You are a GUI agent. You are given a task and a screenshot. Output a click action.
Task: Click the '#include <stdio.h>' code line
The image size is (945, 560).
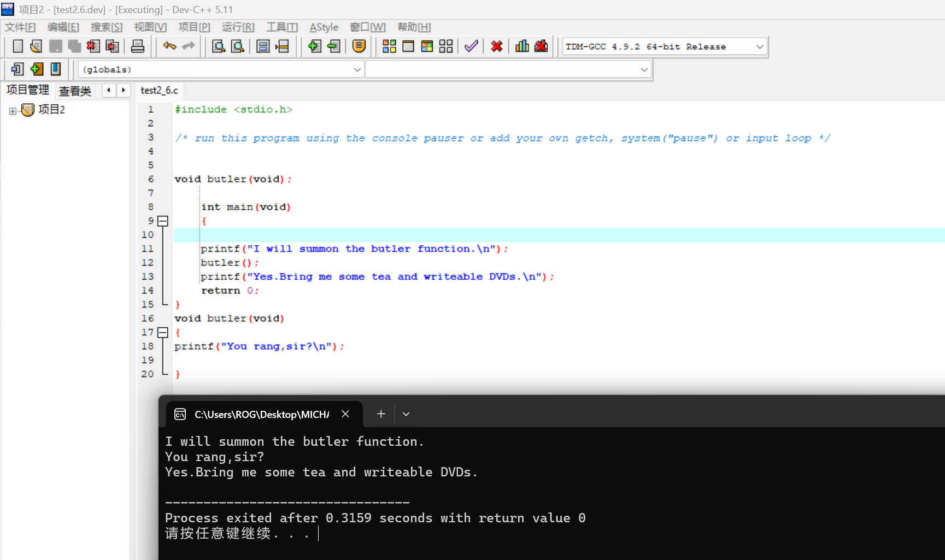pos(233,110)
